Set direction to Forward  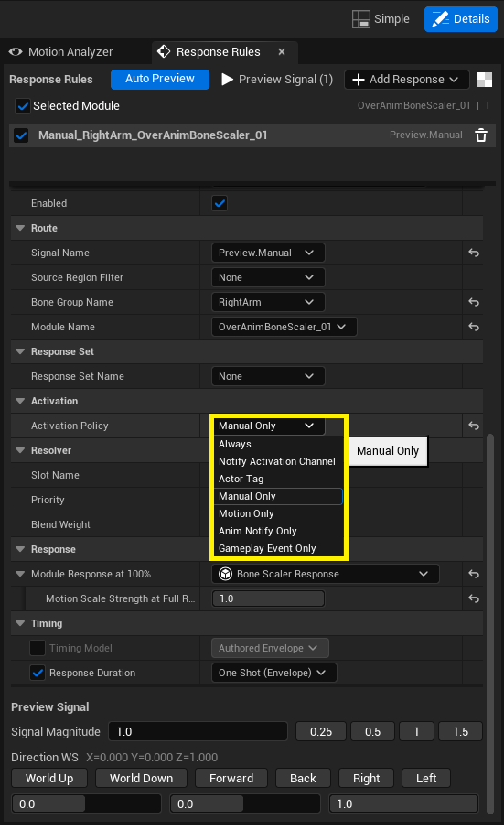tap(231, 778)
